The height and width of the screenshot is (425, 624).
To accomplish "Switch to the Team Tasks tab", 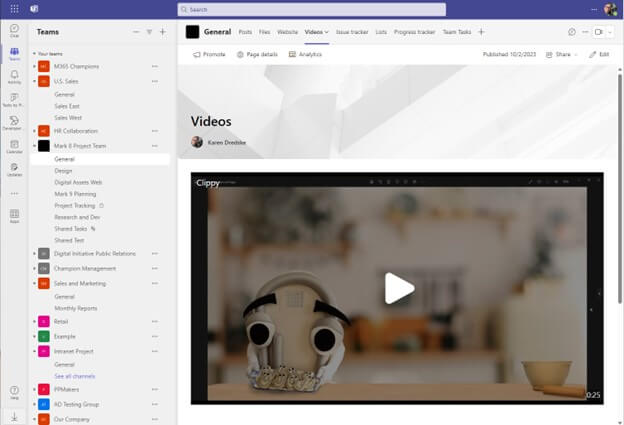I will [x=457, y=32].
